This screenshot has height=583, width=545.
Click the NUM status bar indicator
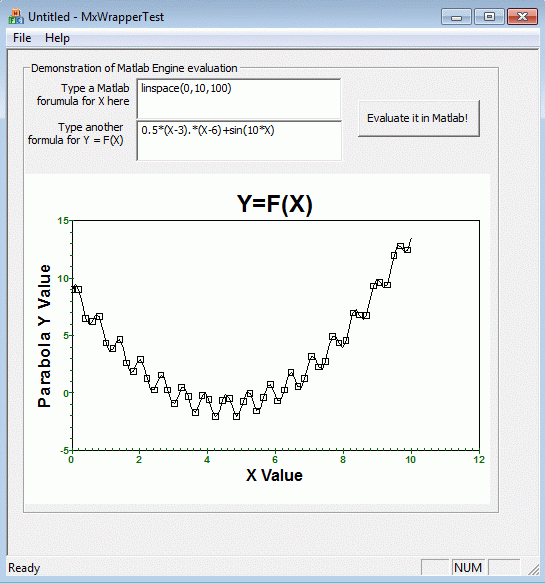point(468,568)
